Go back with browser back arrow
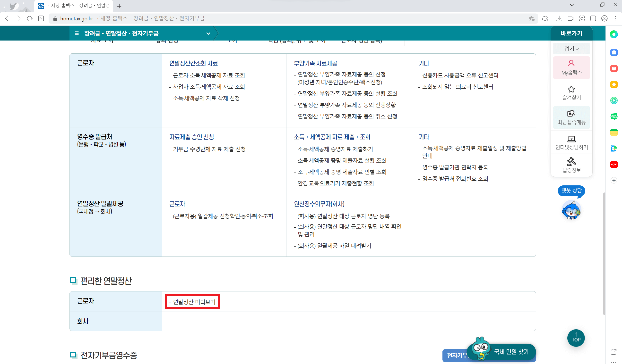This screenshot has width=622, height=364. click(7, 18)
